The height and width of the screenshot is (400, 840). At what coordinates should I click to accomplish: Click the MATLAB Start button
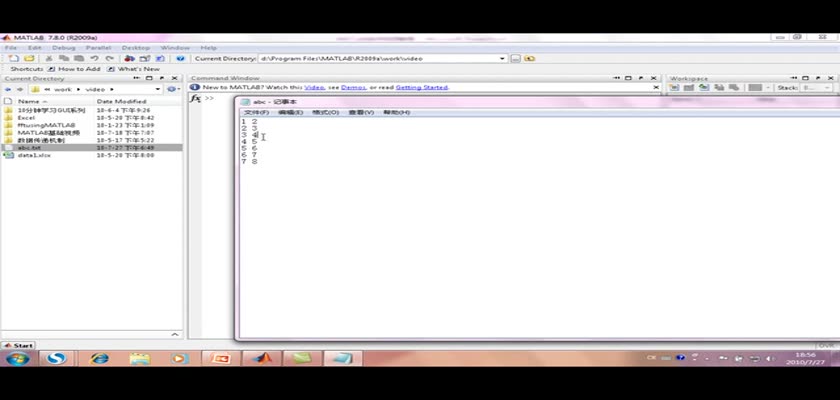tap(18, 346)
